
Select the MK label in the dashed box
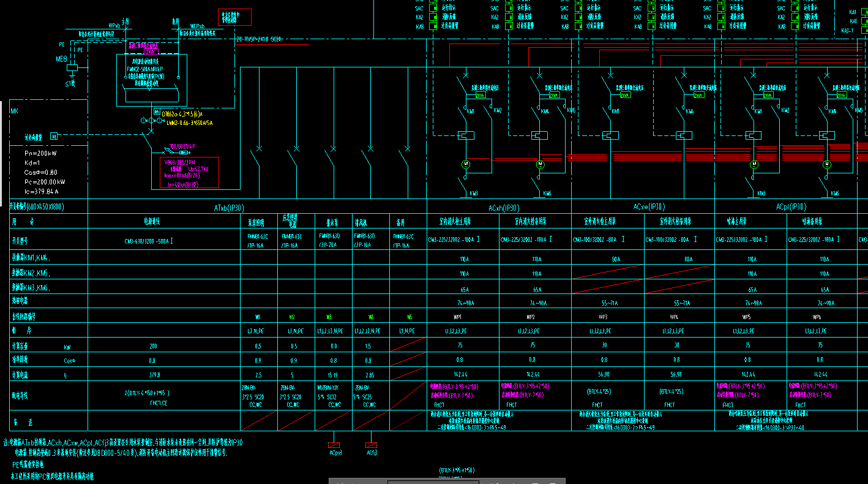coord(15,112)
